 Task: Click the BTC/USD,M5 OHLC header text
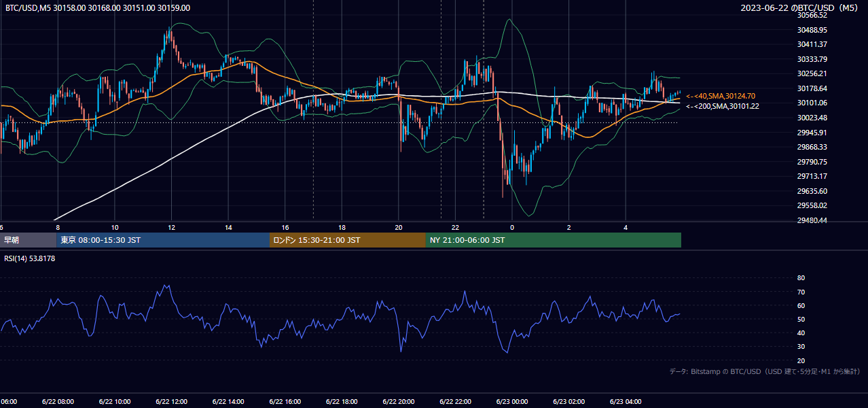[x=98, y=8]
